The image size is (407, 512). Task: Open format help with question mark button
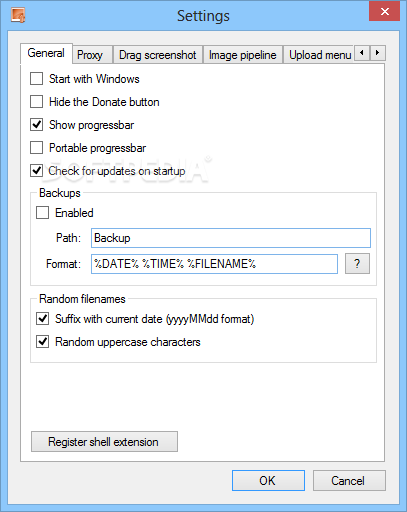357,264
